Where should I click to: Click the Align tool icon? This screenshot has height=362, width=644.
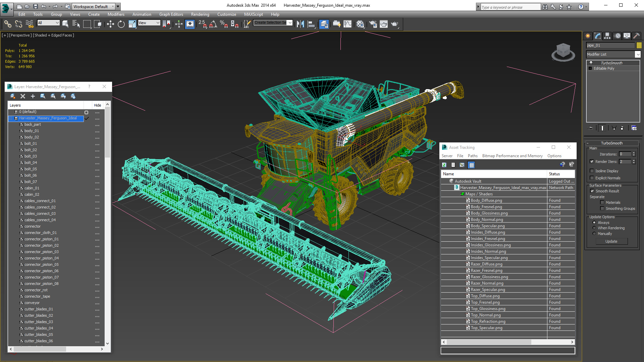[x=311, y=24]
